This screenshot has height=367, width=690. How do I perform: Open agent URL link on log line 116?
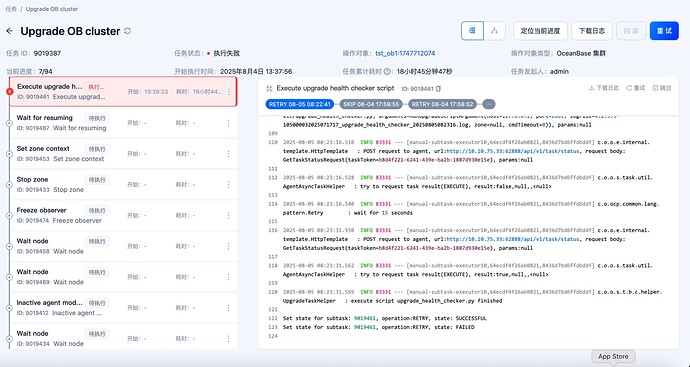pyautogui.click(x=513, y=239)
